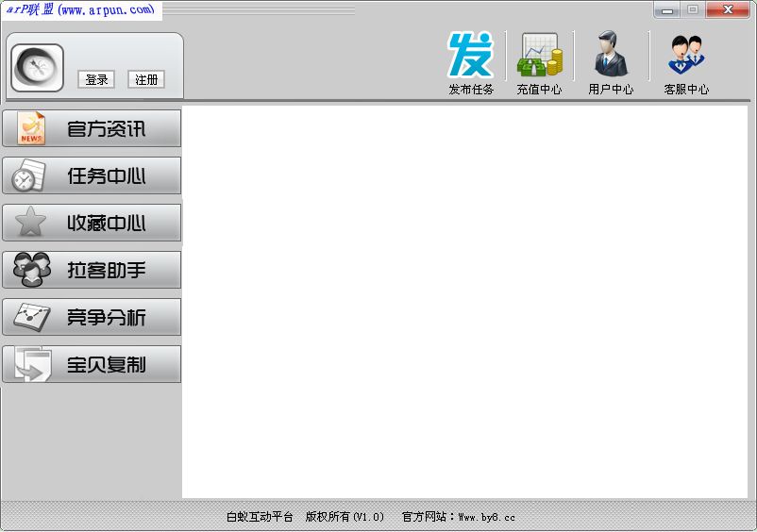Click the copy icon for 宝贝复制
The image size is (757, 532).
30,365
